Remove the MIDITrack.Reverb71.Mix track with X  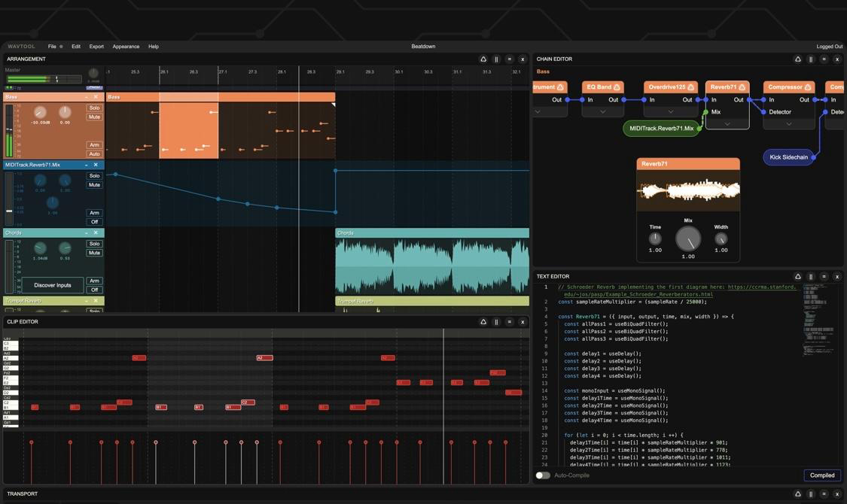96,165
